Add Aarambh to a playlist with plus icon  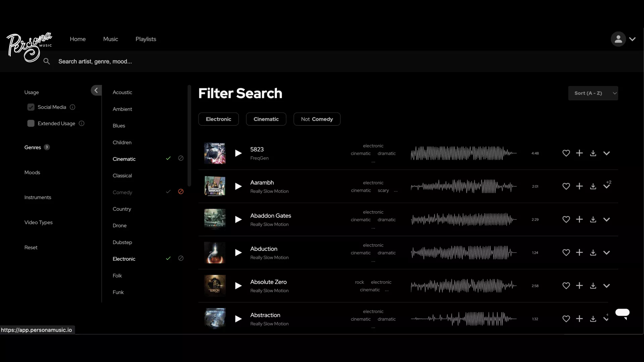pyautogui.click(x=579, y=186)
